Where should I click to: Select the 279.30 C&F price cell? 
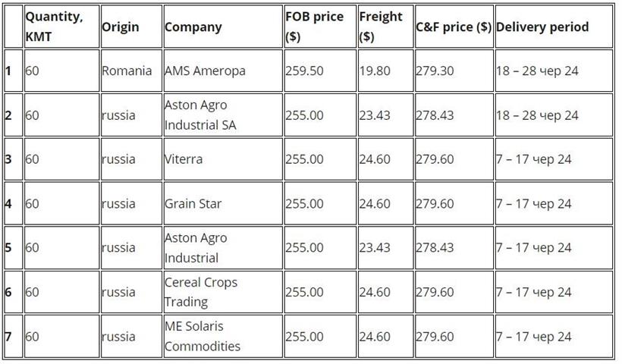tap(435, 71)
